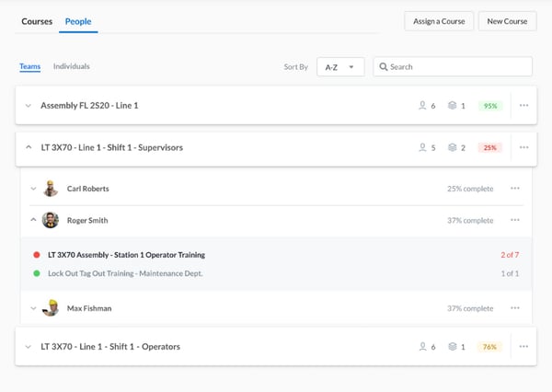Click in the Search field
552x392 pixels.
tap(457, 67)
